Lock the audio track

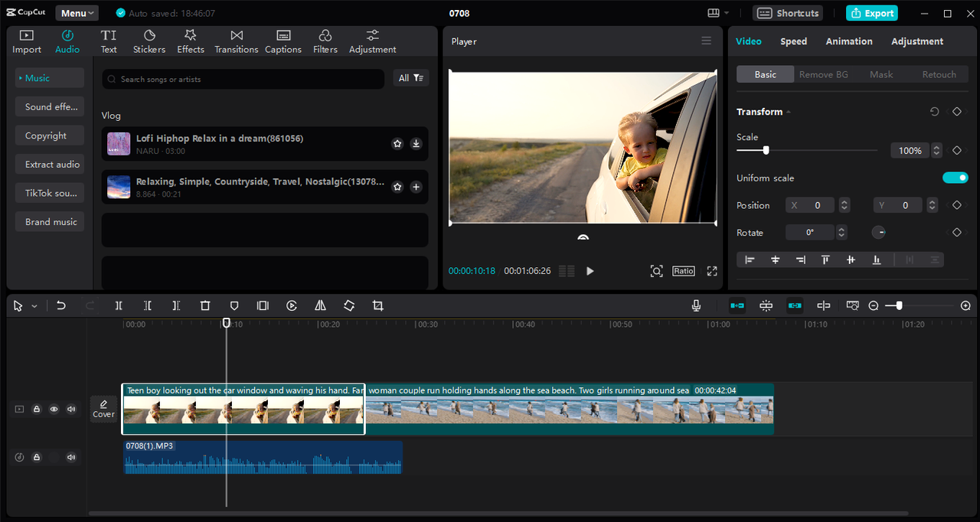point(36,458)
